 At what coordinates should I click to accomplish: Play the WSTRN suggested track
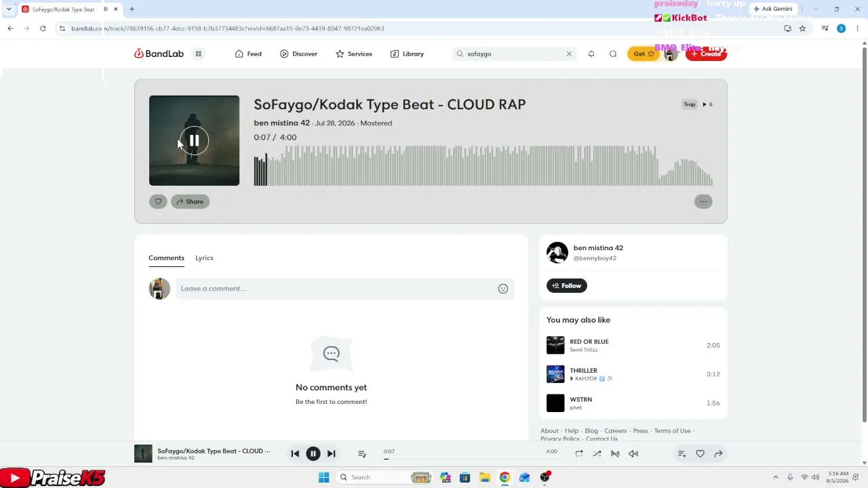click(555, 403)
